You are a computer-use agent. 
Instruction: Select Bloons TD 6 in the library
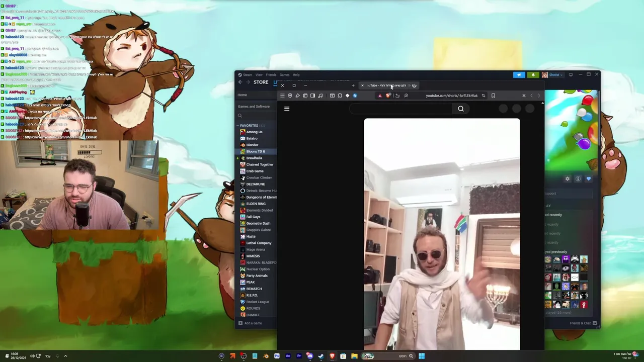pyautogui.click(x=256, y=151)
